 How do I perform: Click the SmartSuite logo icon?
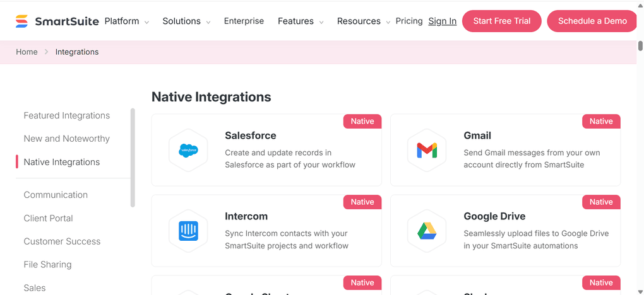(21, 21)
